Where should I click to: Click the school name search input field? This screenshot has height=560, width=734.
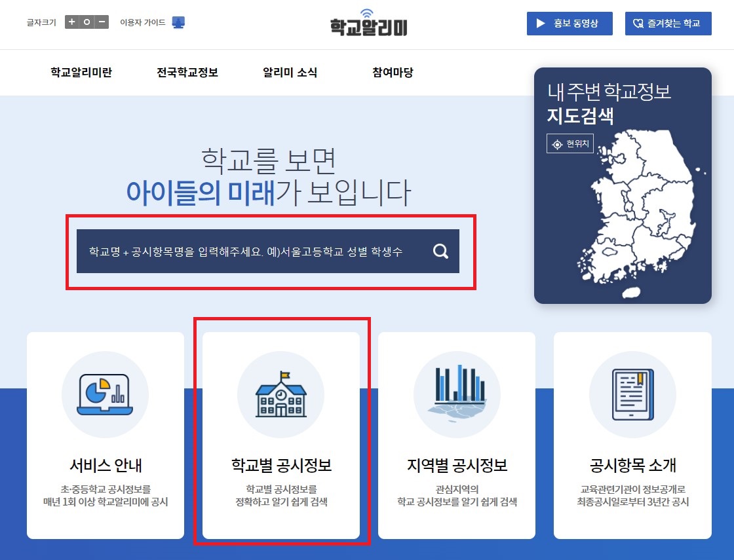click(x=249, y=251)
